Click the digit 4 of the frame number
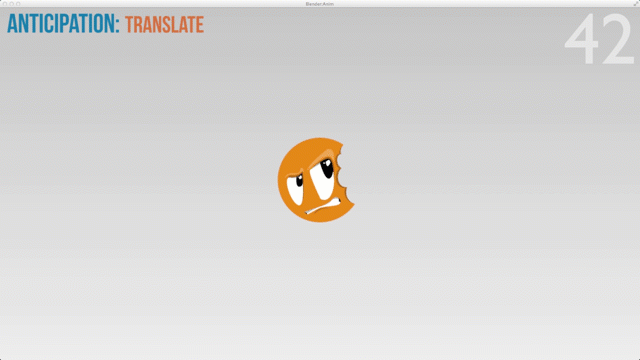The height and width of the screenshot is (360, 640). pyautogui.click(x=581, y=39)
